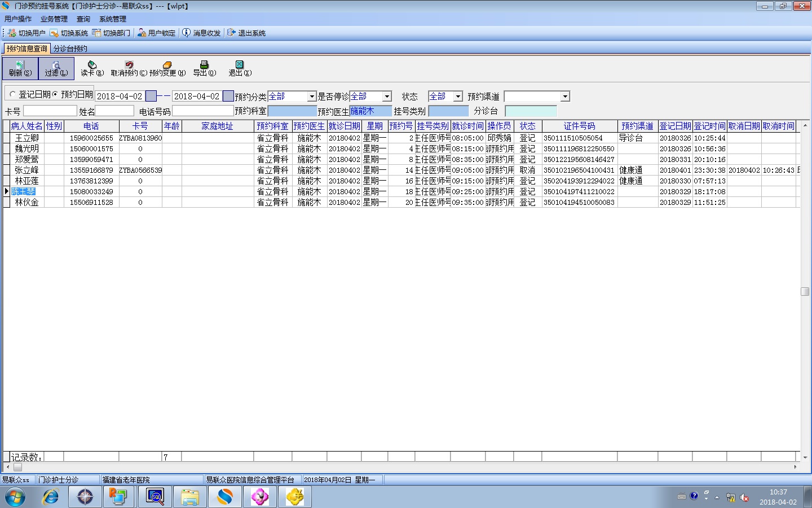Image resolution: width=812 pixels, height=508 pixels.
Task: Apply the 过滤(L) filter button
Action: pyautogui.click(x=56, y=68)
